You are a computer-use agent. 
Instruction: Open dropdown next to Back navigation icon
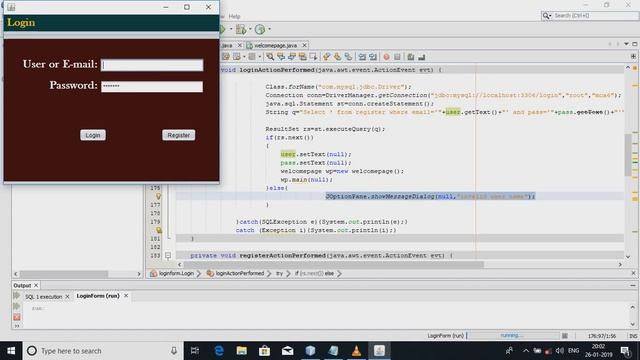244,57
